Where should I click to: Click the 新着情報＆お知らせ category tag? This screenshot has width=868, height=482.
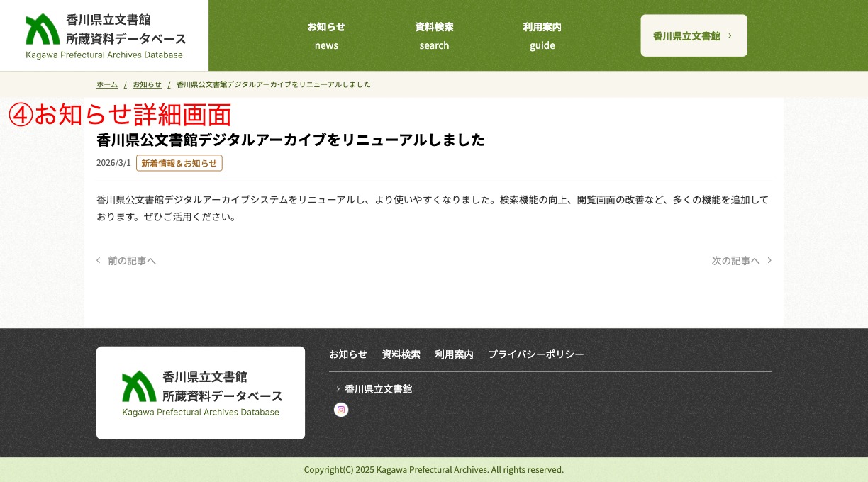click(x=179, y=162)
